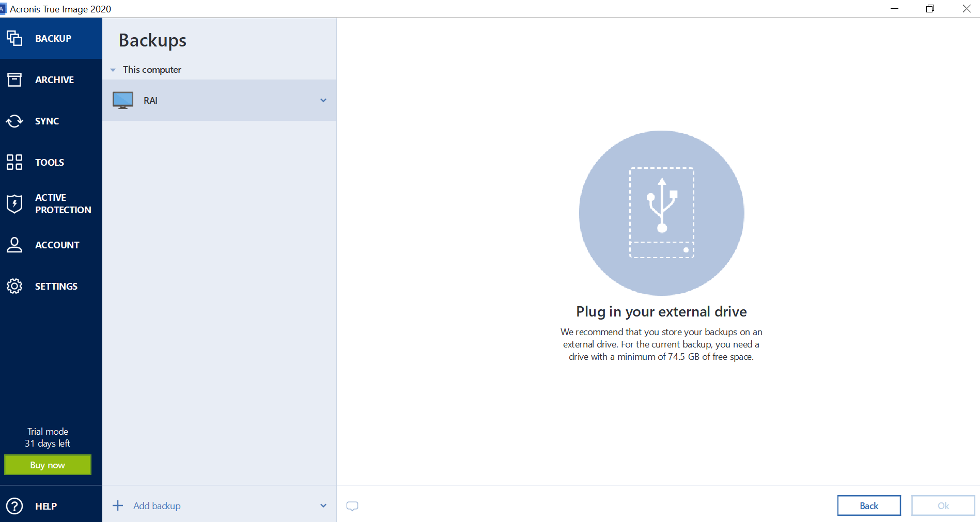
Task: Click the plus icon for Add backup
Action: (118, 505)
